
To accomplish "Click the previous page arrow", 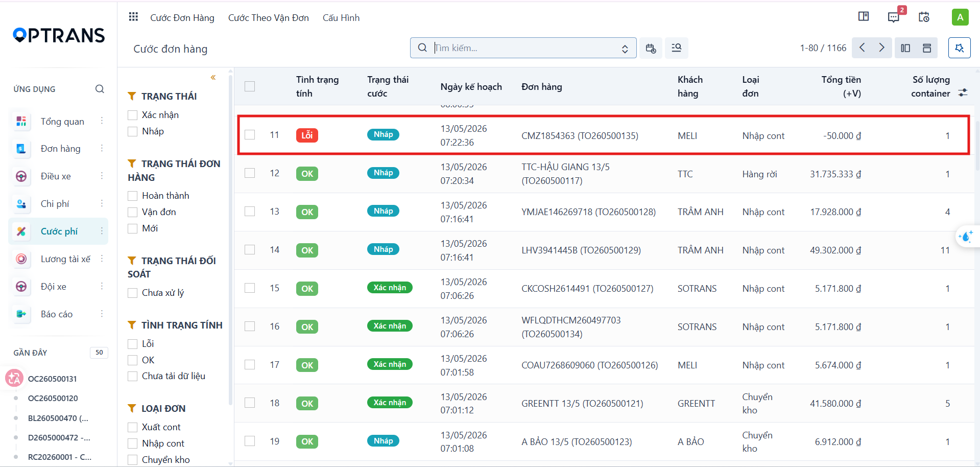I will 862,48.
